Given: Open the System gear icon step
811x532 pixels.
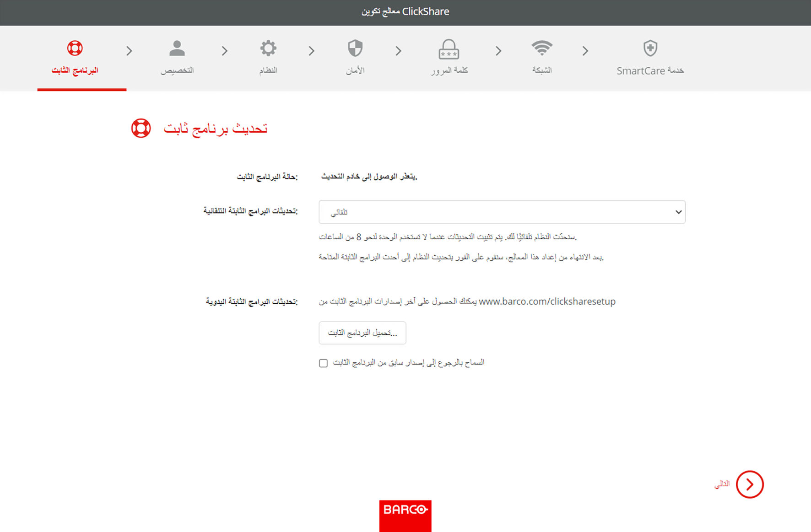Looking at the screenshot, I should (x=268, y=48).
